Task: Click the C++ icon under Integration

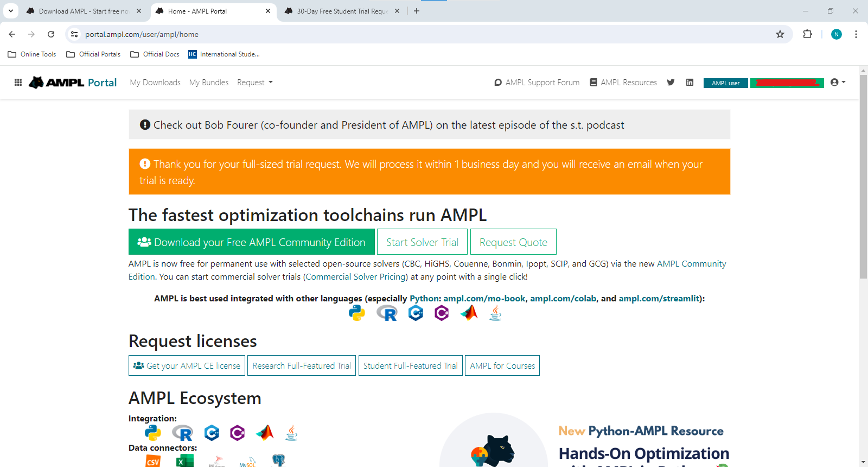Action: point(212,433)
